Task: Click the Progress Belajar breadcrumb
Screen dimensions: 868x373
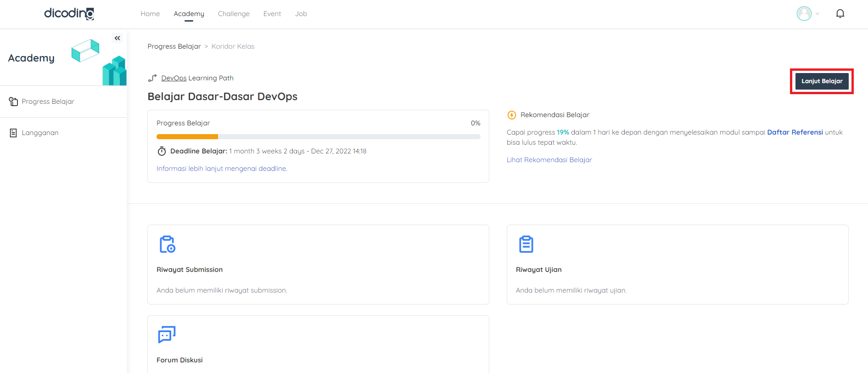Action: pyautogui.click(x=174, y=46)
